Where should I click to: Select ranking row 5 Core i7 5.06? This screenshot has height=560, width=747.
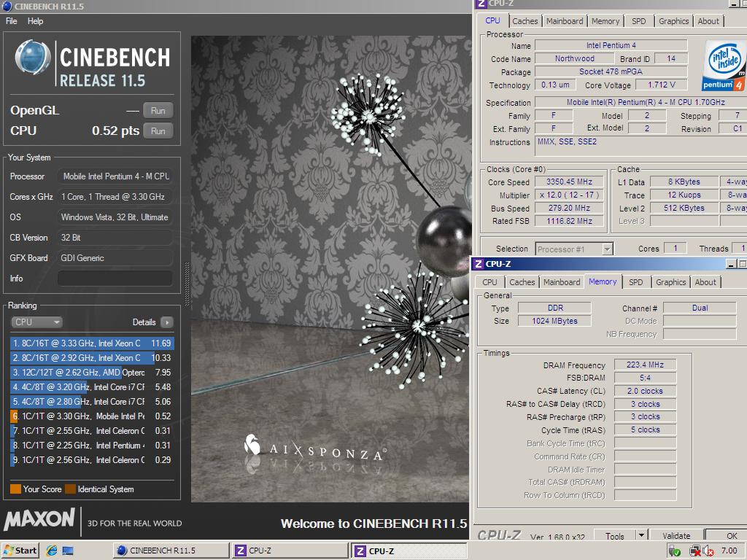[x=92, y=402]
